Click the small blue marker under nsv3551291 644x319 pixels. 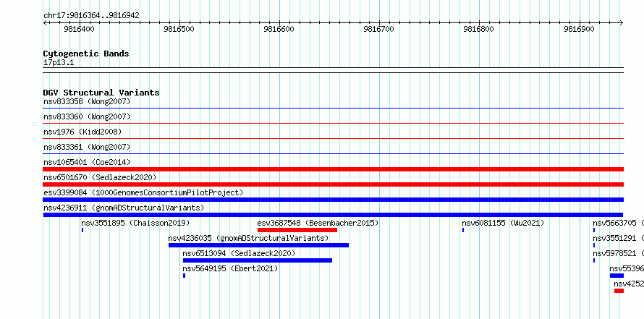[594, 245]
